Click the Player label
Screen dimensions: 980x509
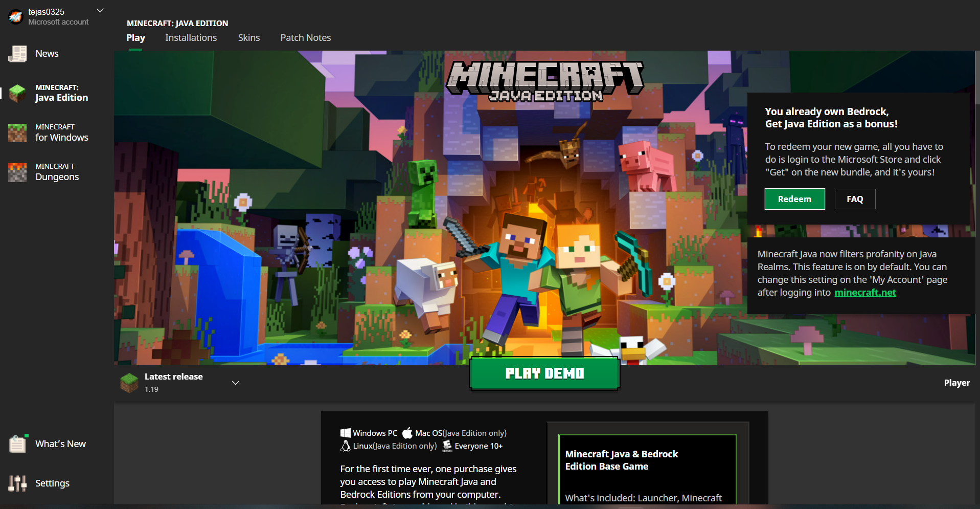tap(956, 383)
